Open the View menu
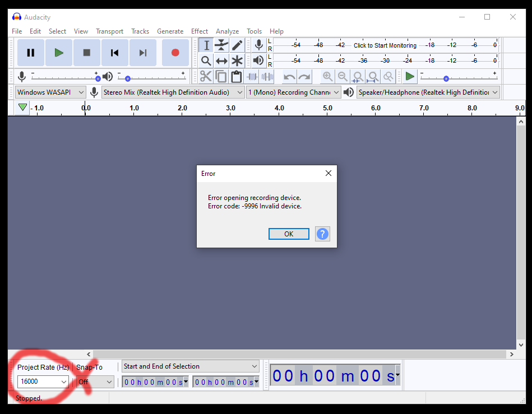The width and height of the screenshot is (532, 414). (81, 31)
